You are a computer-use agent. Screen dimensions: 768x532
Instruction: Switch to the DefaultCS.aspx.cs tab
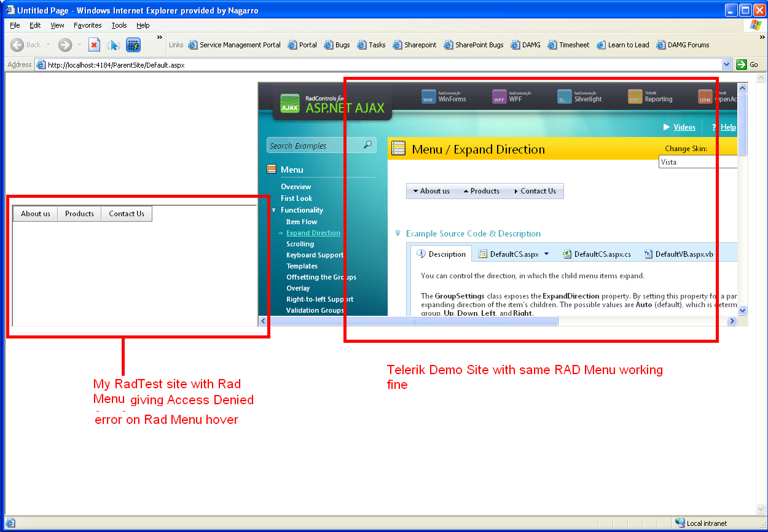[597, 254]
